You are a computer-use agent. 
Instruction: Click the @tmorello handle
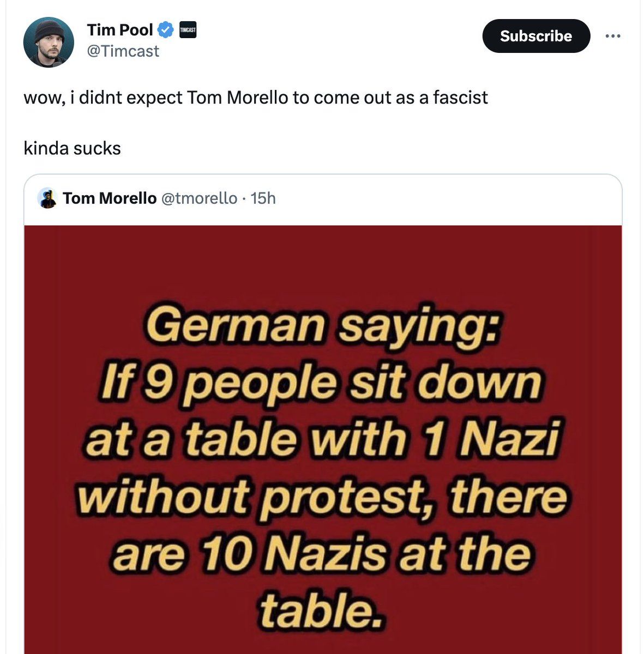[199, 198]
